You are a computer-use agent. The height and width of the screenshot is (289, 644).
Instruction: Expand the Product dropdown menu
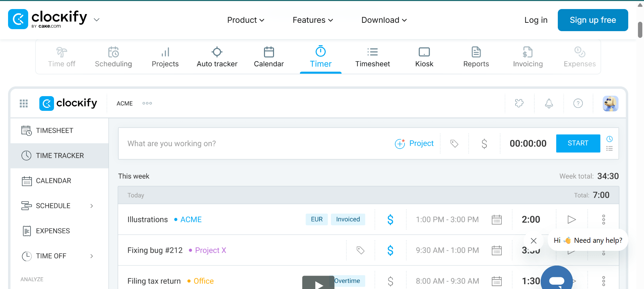(x=246, y=20)
